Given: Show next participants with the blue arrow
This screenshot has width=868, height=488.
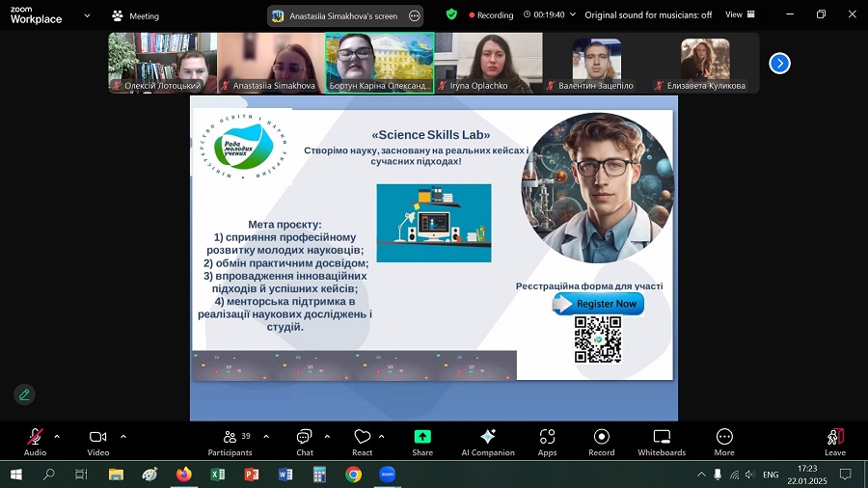Looking at the screenshot, I should (x=779, y=63).
